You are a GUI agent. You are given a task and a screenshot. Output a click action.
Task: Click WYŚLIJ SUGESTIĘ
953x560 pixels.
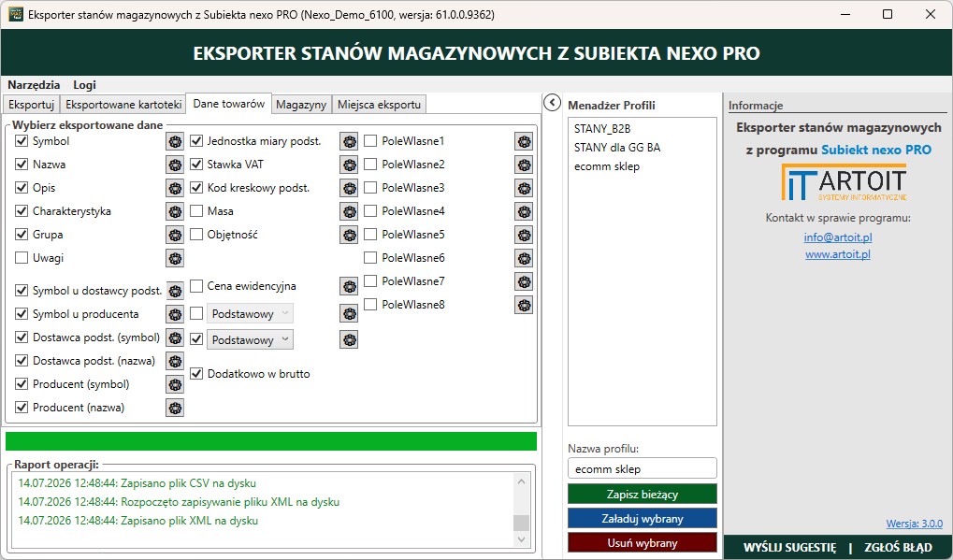(789, 547)
